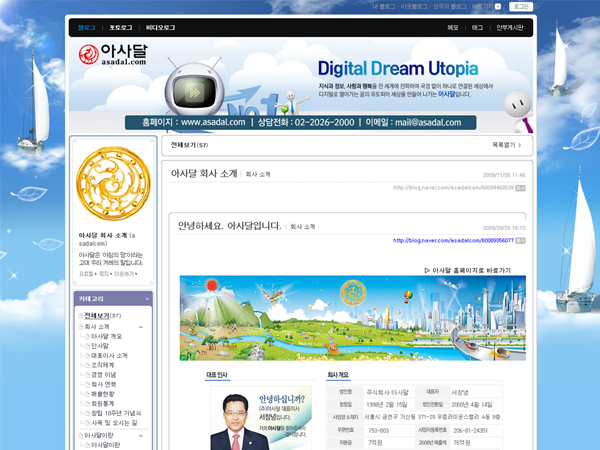The width and height of the screenshot is (600, 450).
Task: Click 회사 소개 category tag beside first post title
Action: pos(258,174)
